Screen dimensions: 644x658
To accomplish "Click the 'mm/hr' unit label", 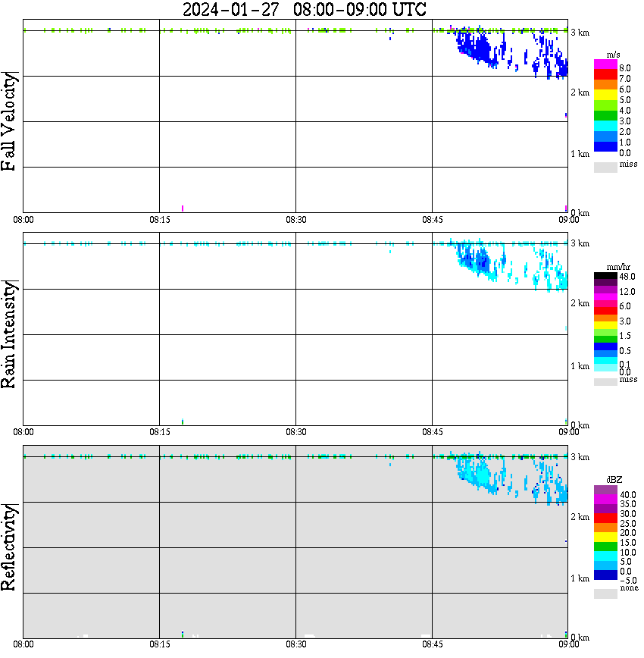I will (618, 267).
